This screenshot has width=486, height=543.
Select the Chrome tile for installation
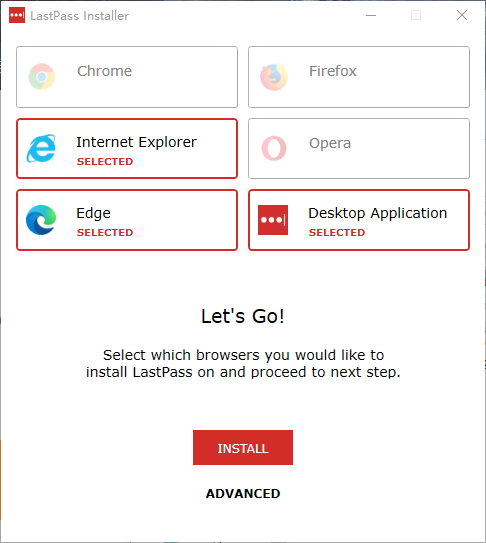(127, 77)
